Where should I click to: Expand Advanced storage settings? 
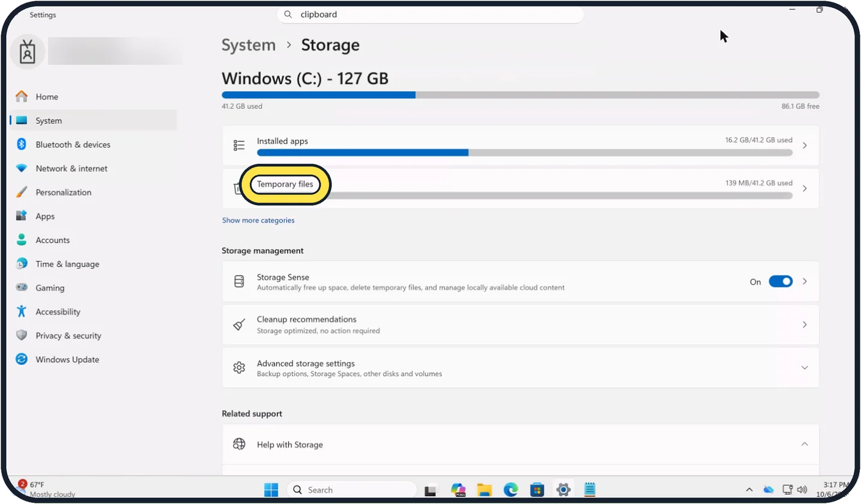coord(805,367)
